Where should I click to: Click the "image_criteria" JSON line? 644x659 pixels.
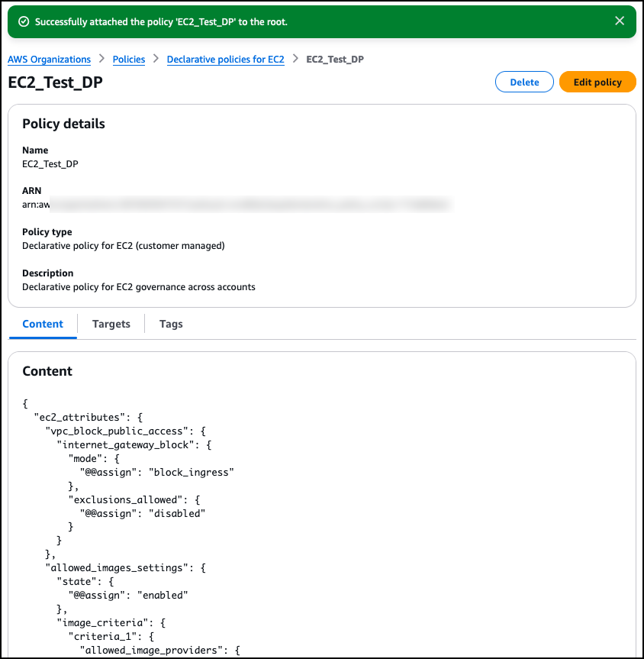point(111,623)
